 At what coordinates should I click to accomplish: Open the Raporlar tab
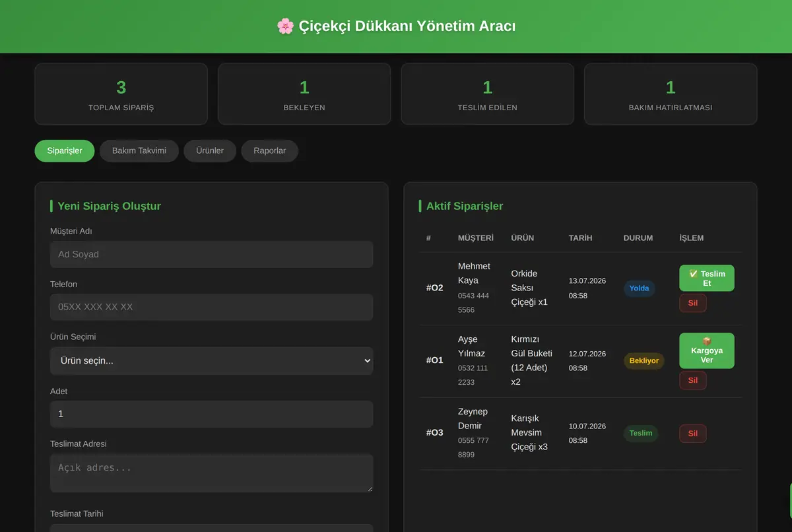270,150
